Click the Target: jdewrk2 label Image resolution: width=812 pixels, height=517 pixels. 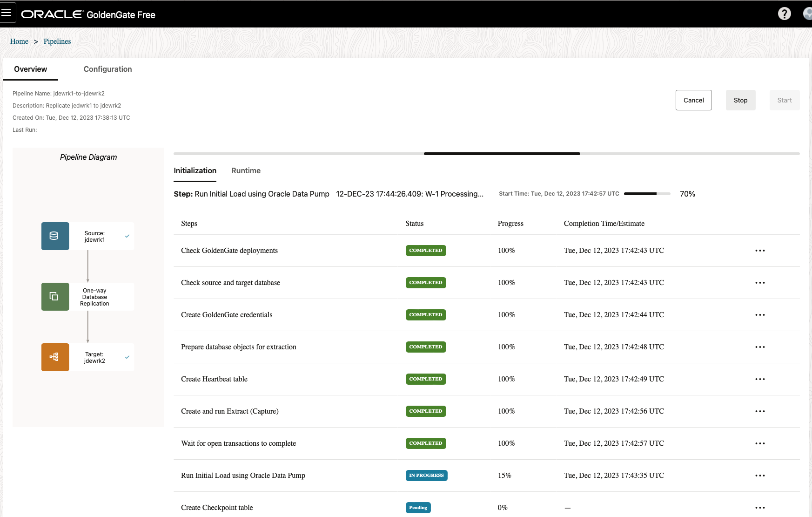pyautogui.click(x=94, y=358)
